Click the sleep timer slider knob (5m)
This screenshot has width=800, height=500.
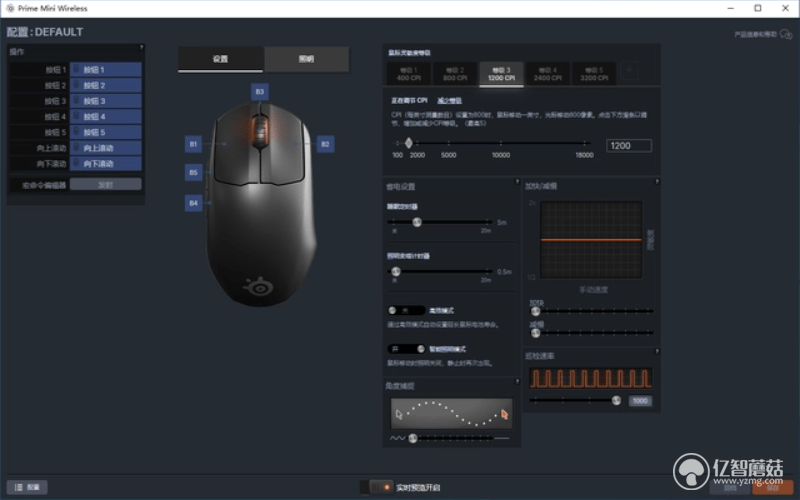(x=417, y=222)
